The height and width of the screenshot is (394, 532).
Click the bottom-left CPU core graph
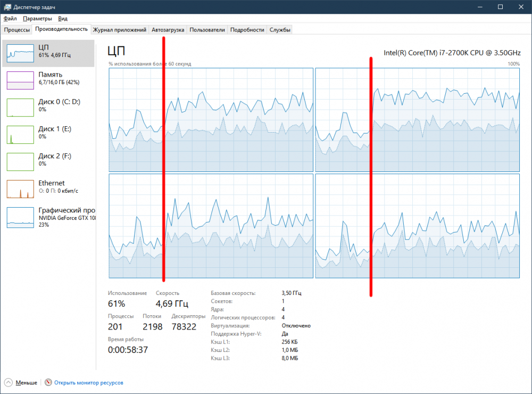coord(211,226)
